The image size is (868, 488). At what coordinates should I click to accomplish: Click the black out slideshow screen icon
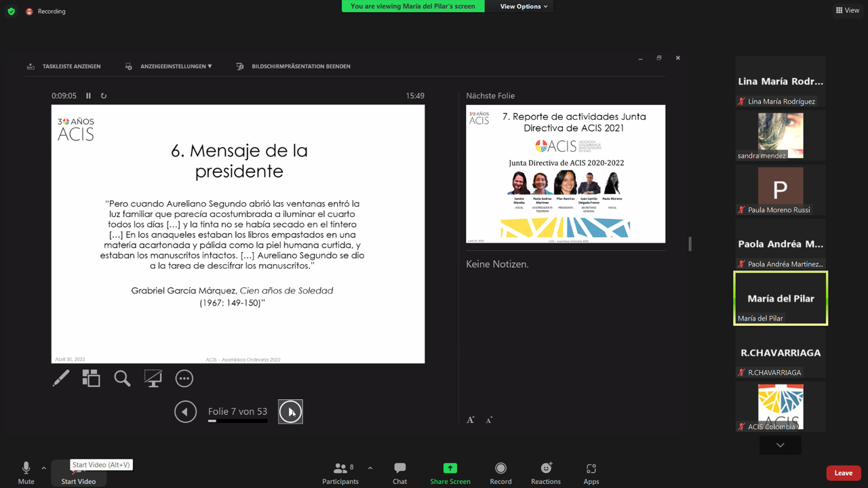(153, 378)
